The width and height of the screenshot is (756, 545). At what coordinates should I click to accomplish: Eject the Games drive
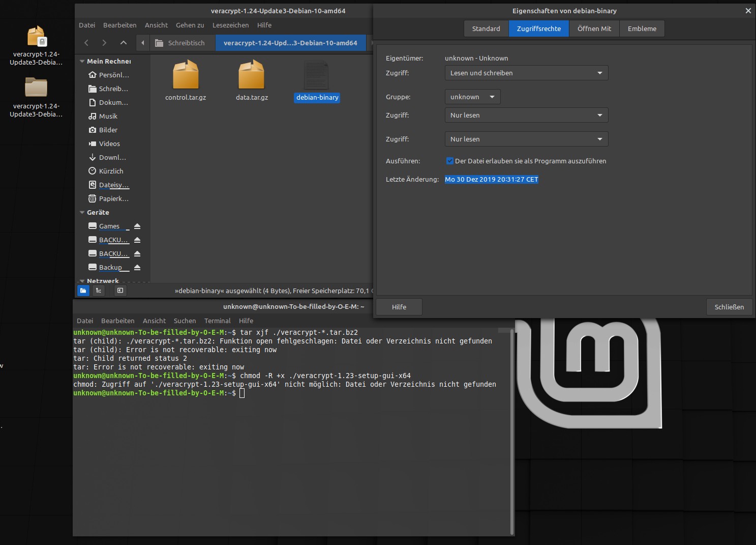pyautogui.click(x=137, y=226)
